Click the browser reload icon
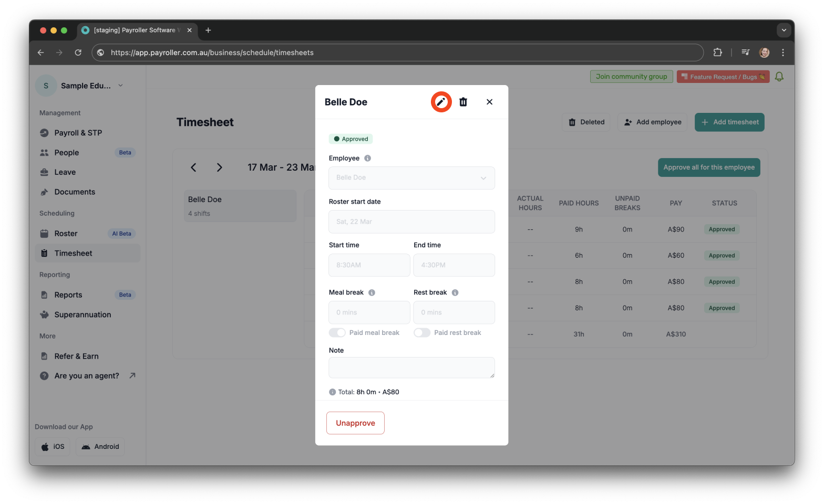The width and height of the screenshot is (824, 504). pos(78,52)
